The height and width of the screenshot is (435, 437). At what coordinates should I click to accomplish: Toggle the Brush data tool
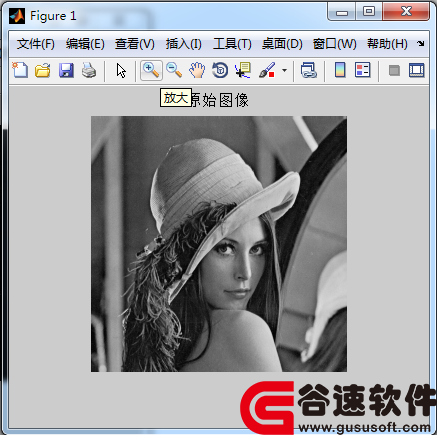(267, 70)
